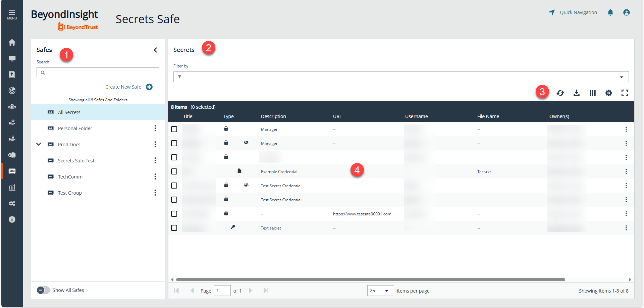The image size is (644, 308).
Task: Go to the last page
Action: (266, 291)
